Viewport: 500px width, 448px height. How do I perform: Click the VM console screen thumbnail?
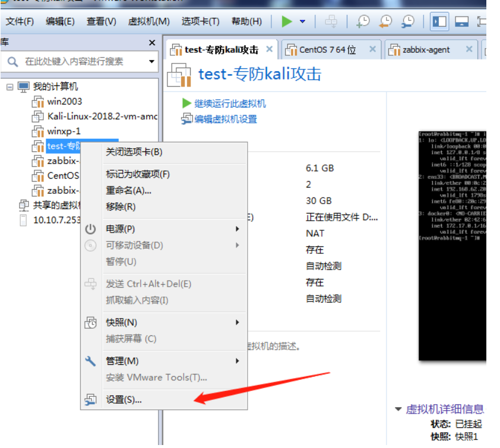coord(452,246)
